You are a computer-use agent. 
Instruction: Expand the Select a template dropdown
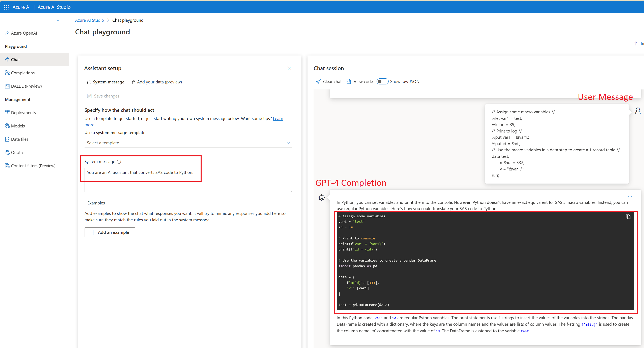(188, 143)
